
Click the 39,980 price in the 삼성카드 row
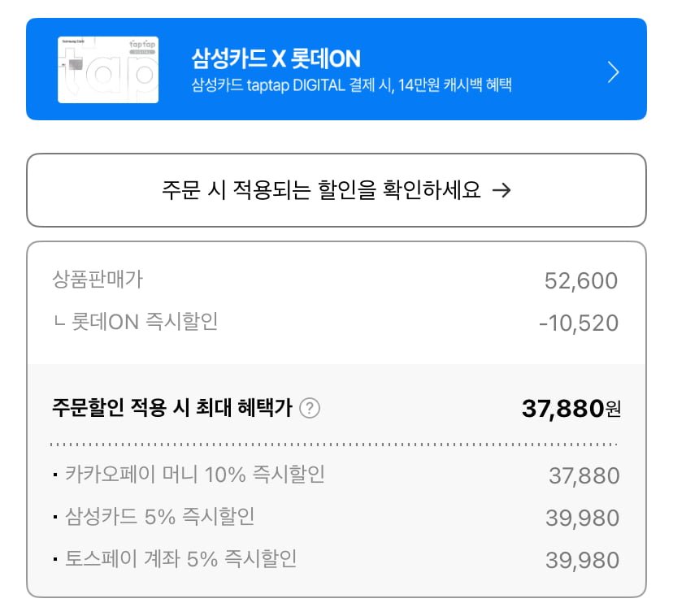[584, 518]
